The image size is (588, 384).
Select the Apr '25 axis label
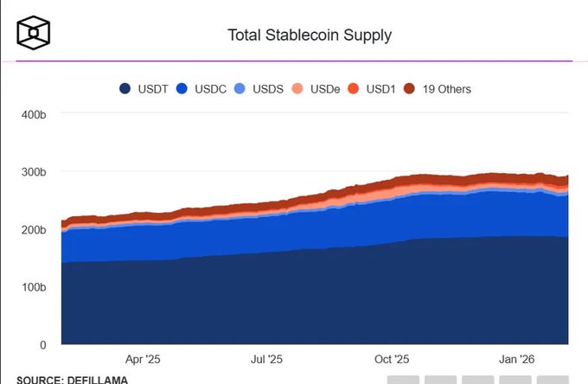(x=144, y=358)
